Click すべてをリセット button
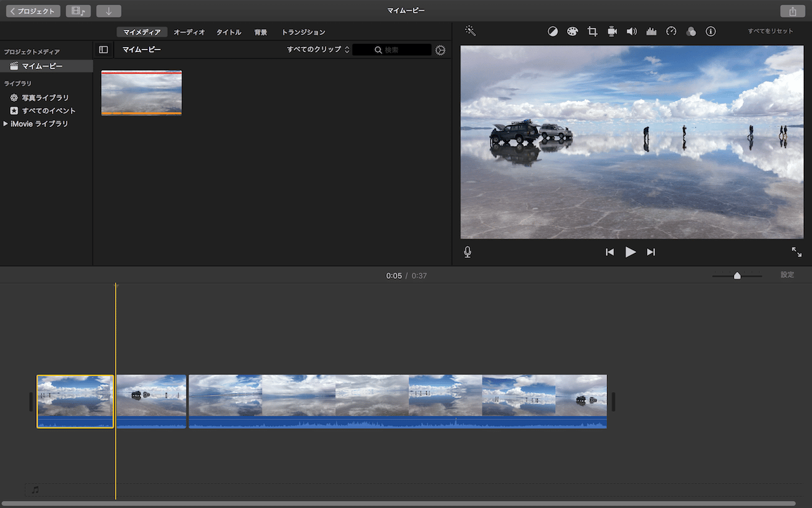812x508 pixels. tap(770, 31)
